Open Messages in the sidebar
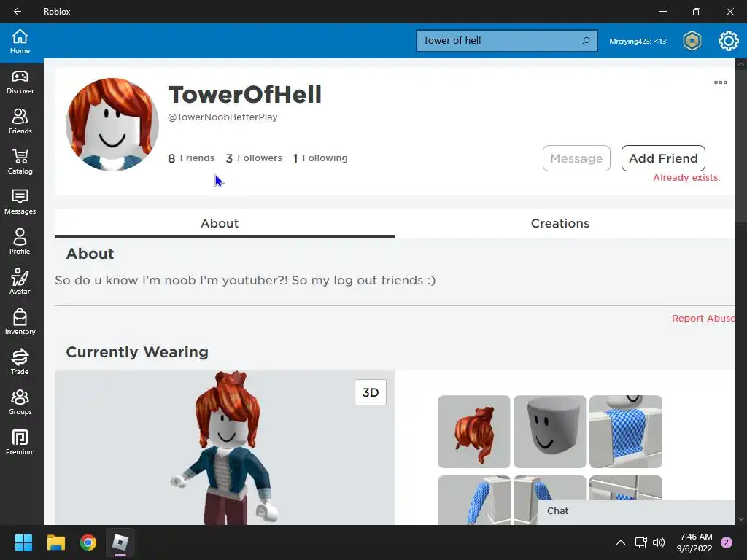This screenshot has height=560, width=747. (x=20, y=202)
